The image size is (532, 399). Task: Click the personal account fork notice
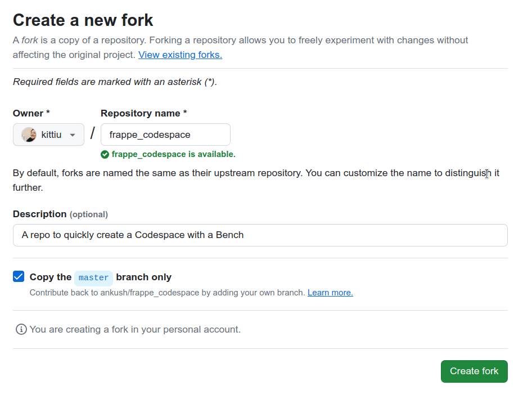coord(135,329)
